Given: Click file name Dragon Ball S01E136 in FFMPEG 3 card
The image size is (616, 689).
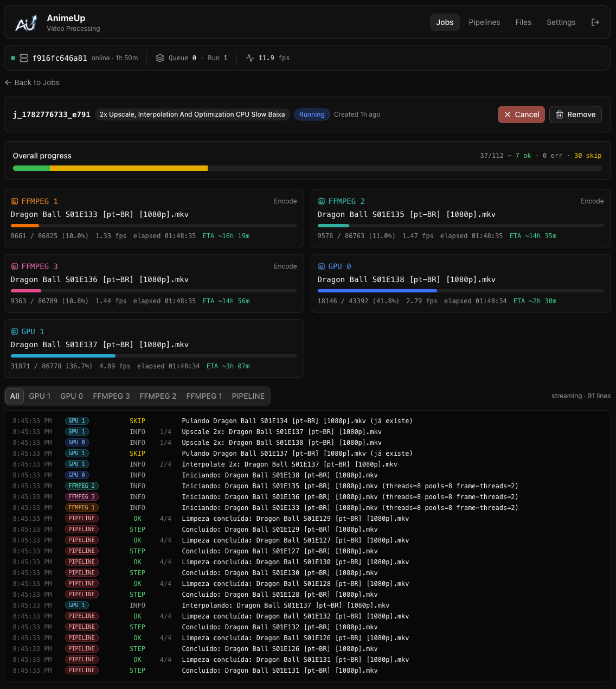Looking at the screenshot, I should [100, 279].
